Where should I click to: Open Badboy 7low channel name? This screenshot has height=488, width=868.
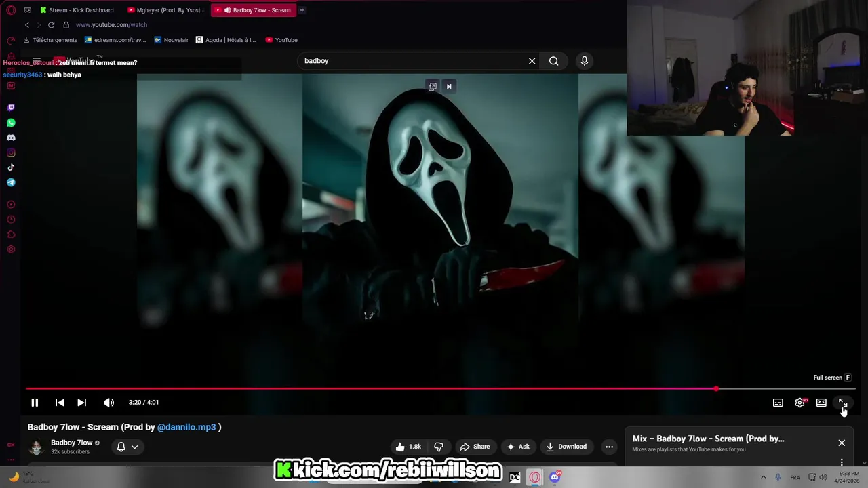[x=72, y=443]
